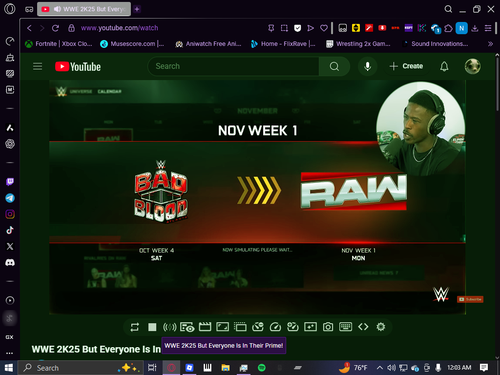Click the snapshot capture icon in the address bar
500x375 pixels.
pyautogui.click(x=284, y=28)
